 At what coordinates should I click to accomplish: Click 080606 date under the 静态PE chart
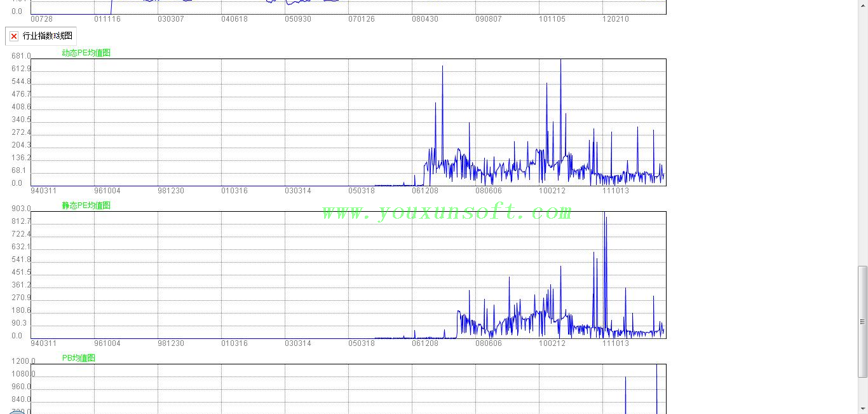(x=489, y=343)
